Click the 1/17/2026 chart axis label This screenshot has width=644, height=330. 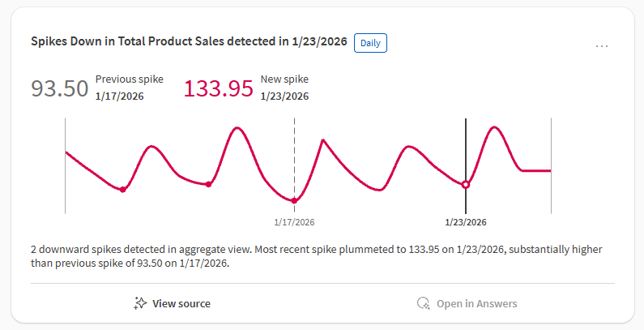tap(294, 222)
